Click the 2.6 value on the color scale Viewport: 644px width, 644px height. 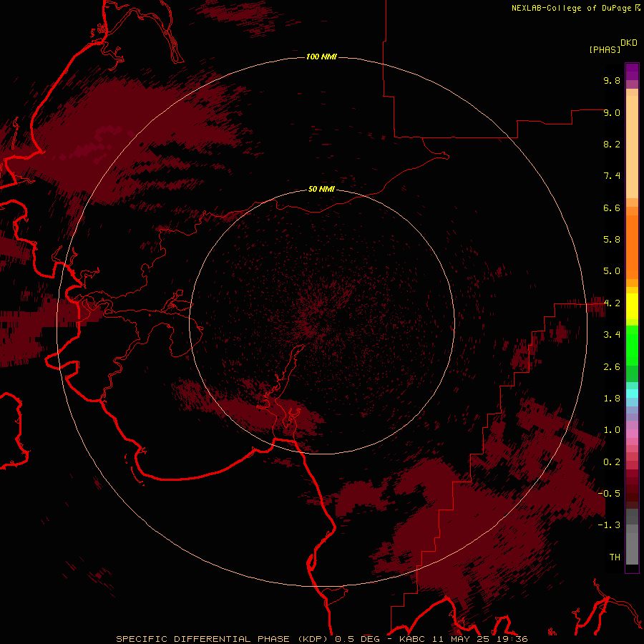[612, 367]
